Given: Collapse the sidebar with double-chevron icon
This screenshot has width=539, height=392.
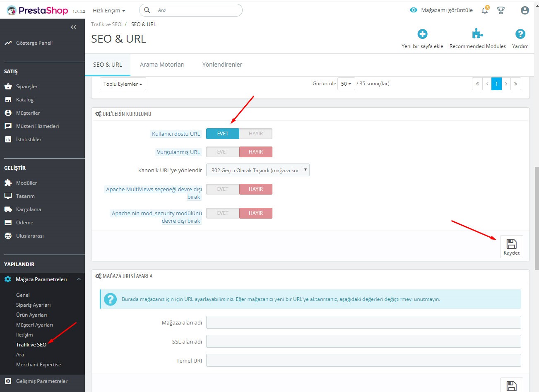Looking at the screenshot, I should (73, 27).
